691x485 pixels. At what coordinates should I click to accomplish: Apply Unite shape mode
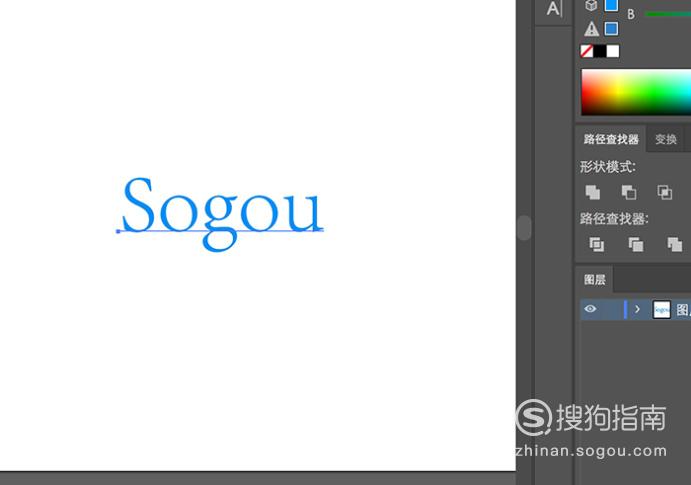coord(593,193)
